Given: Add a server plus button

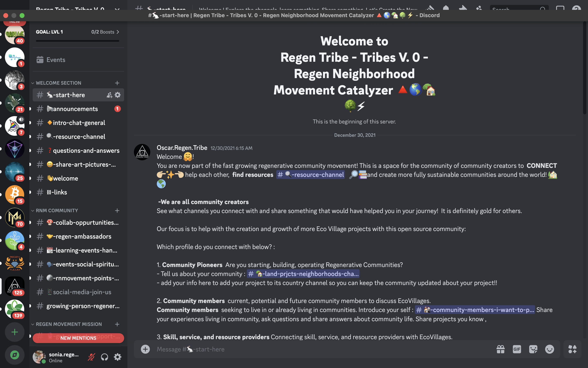Looking at the screenshot, I should pos(14,332).
